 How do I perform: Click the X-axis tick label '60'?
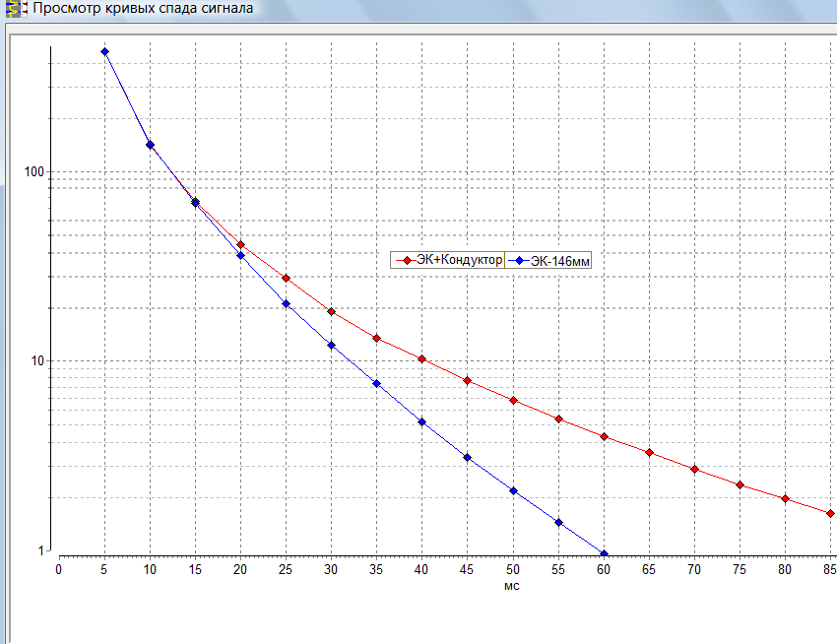pyautogui.click(x=604, y=570)
